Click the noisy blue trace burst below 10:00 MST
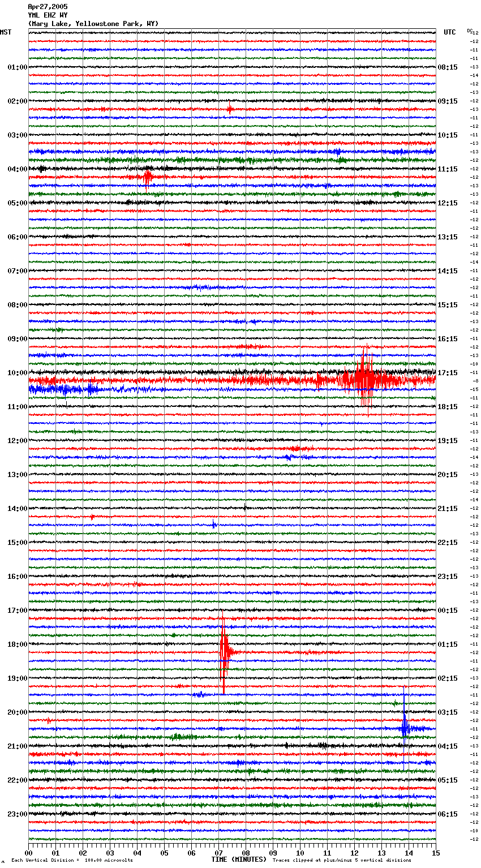This screenshot has width=481, height=868. 62,389
